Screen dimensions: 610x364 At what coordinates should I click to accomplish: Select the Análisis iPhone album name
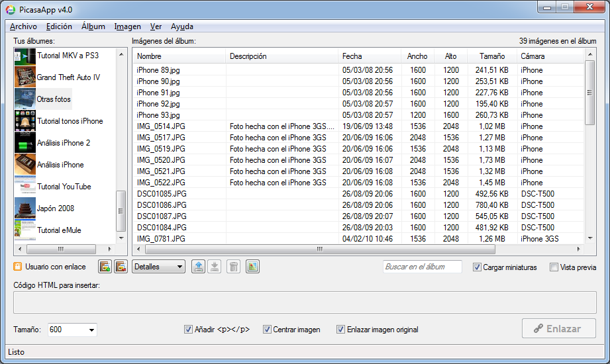(x=60, y=165)
